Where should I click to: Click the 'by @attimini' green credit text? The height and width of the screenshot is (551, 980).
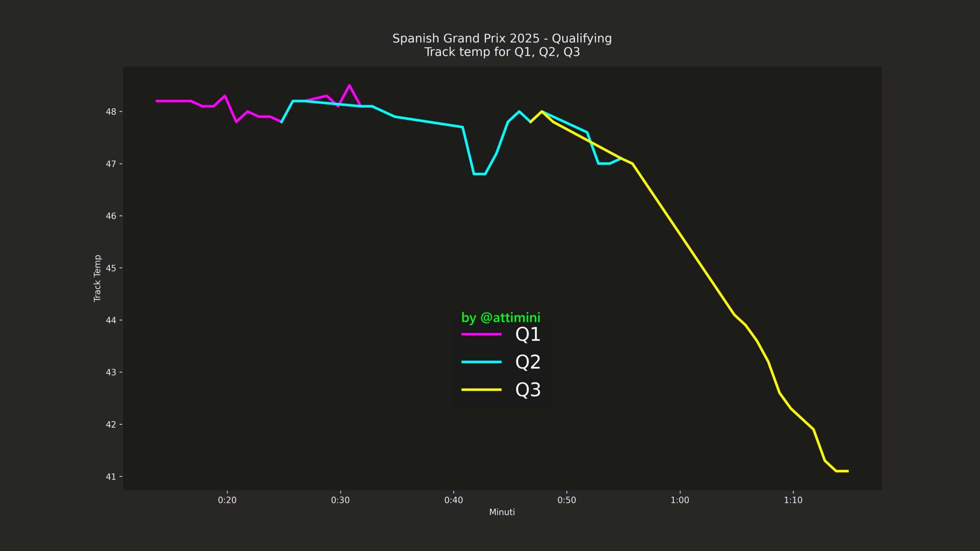(x=501, y=318)
